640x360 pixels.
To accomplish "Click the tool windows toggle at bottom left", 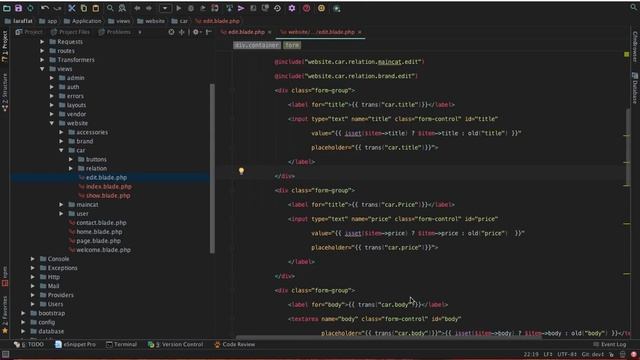I will 5,354.
